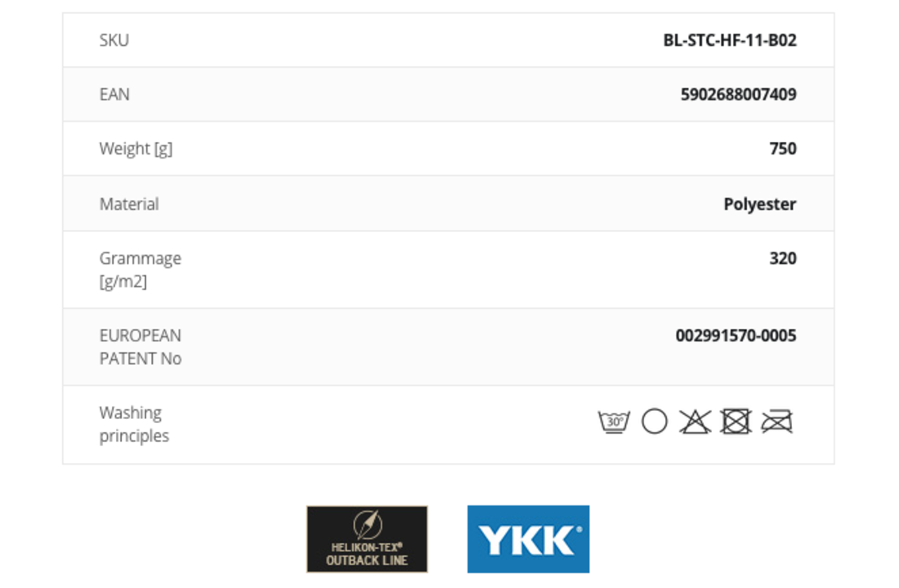
Task: Click the EAN row label
Action: (114, 94)
